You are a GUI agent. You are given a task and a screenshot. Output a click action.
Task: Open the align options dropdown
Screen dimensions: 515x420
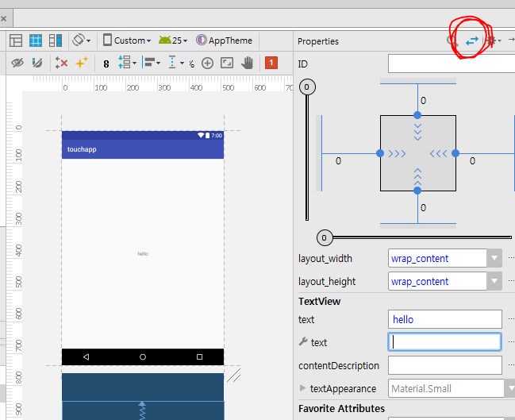click(152, 63)
